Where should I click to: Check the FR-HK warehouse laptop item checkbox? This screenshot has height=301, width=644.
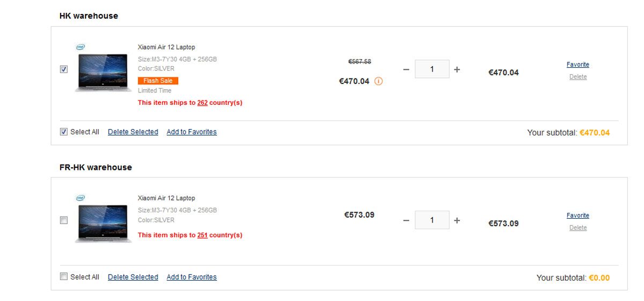point(64,220)
